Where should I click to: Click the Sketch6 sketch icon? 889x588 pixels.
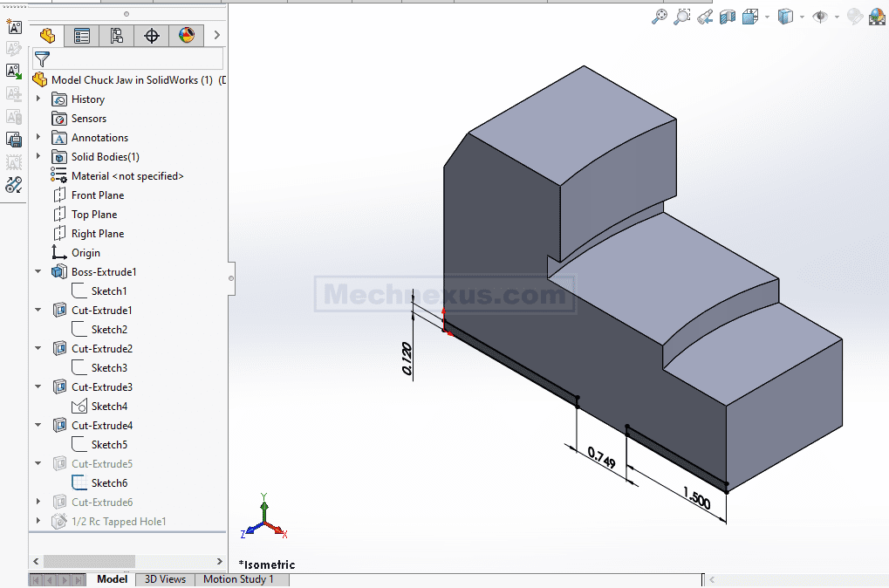tap(79, 482)
